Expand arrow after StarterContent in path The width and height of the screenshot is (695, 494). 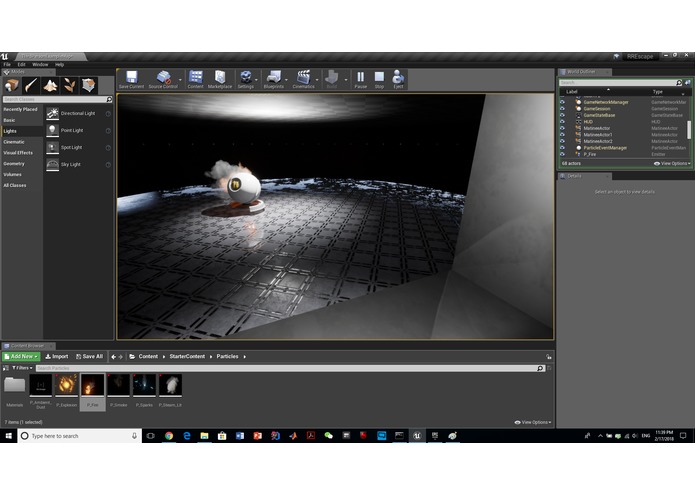coord(211,357)
